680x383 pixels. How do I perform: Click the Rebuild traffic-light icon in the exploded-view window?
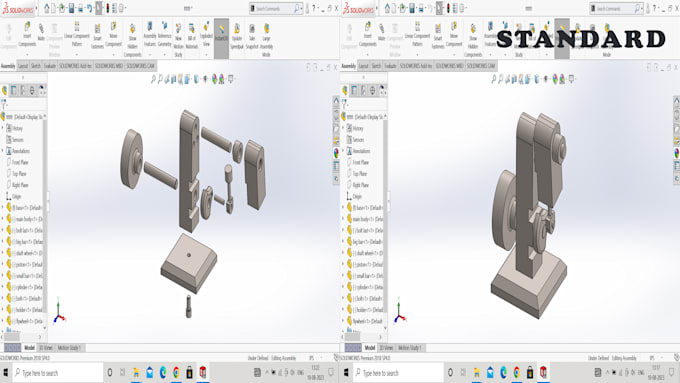108,8
